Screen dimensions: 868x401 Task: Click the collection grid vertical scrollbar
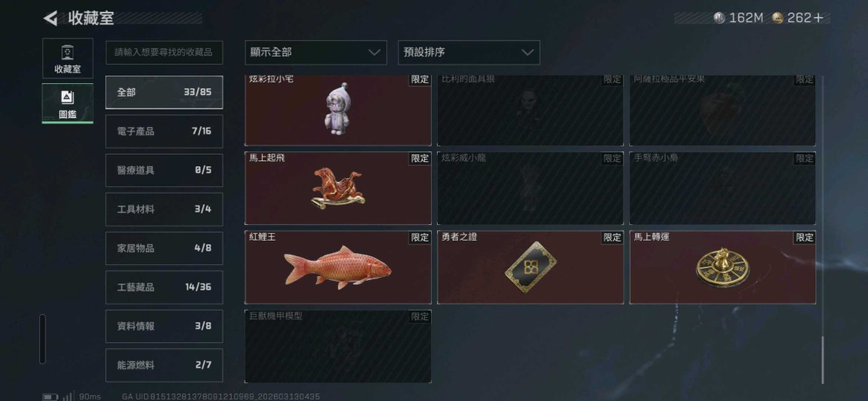823,359
